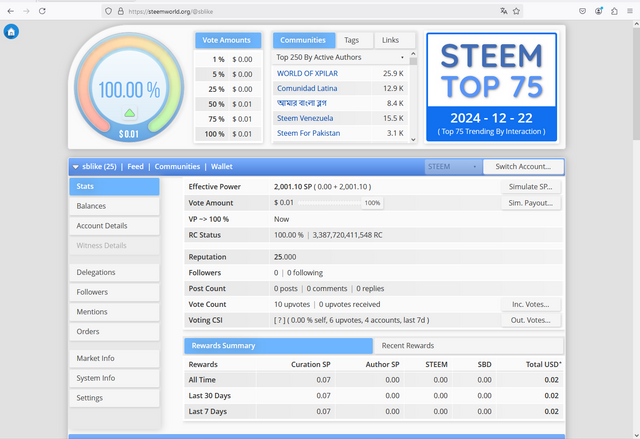Open WORLD OF XPILAR community
Viewport: 640px width, 439px height.
click(x=307, y=73)
